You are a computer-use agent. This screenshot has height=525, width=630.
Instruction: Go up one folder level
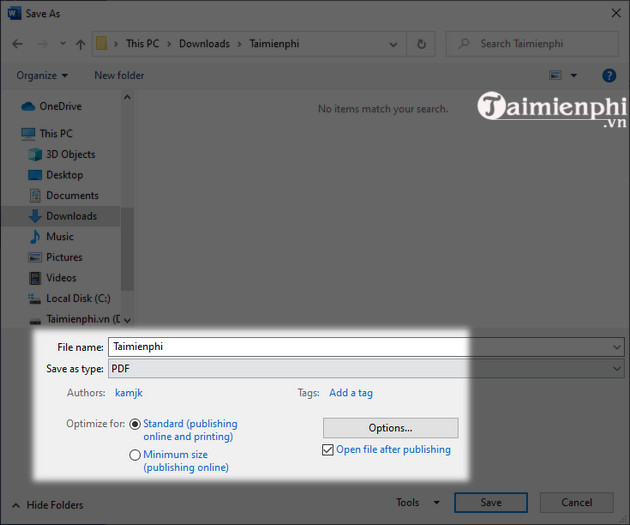tap(80, 44)
